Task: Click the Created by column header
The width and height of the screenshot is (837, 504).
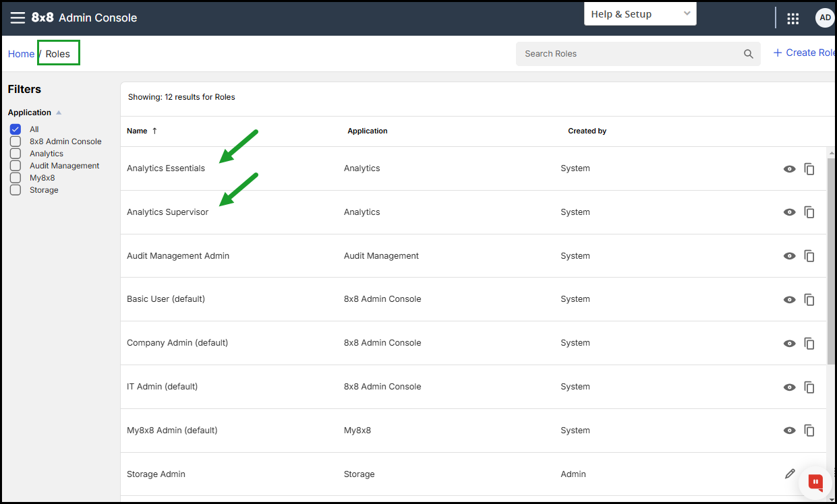Action: (x=587, y=131)
